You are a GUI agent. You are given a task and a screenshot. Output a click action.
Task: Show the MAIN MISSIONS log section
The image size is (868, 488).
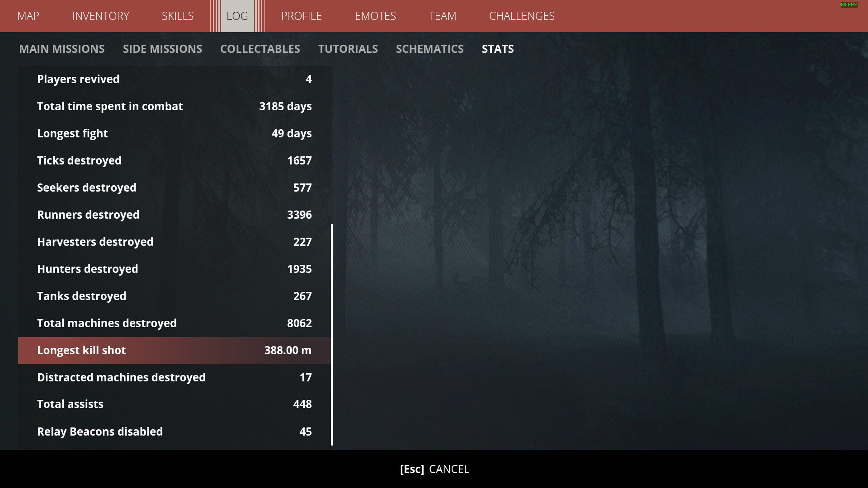62,49
